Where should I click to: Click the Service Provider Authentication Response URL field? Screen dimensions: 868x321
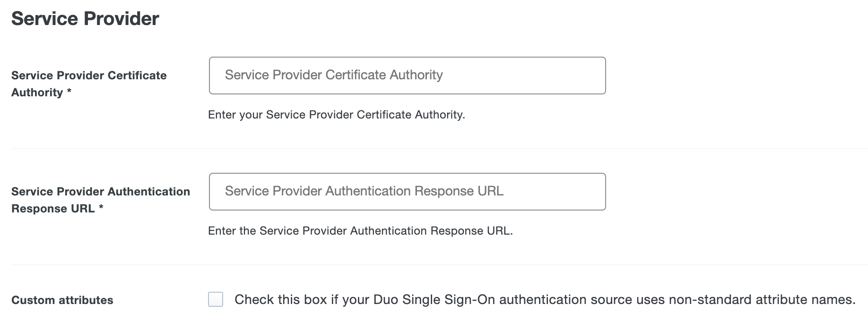pos(407,191)
